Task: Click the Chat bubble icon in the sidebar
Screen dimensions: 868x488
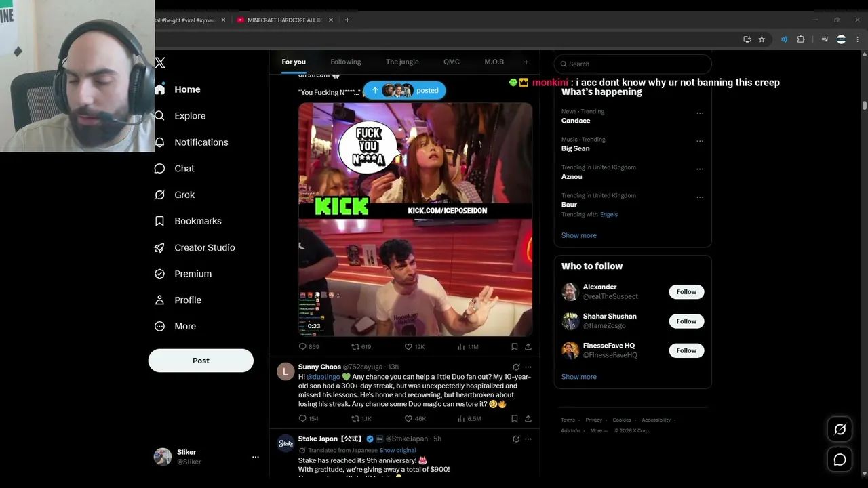Action: coord(160,169)
